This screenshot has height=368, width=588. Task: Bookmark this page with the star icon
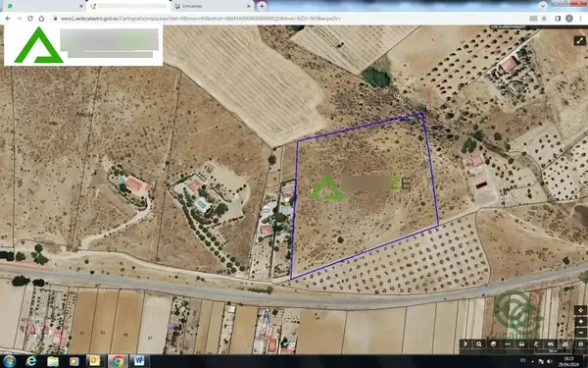tap(544, 18)
